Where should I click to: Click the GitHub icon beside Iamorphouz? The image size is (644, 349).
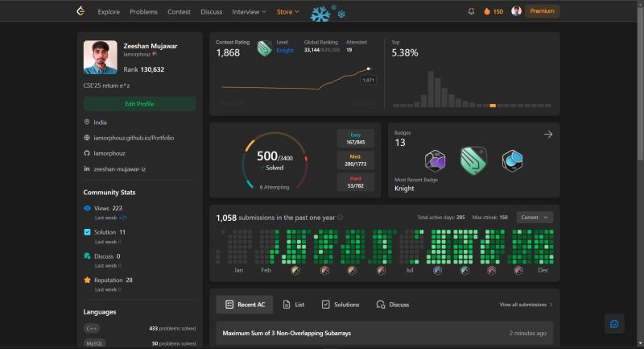87,153
